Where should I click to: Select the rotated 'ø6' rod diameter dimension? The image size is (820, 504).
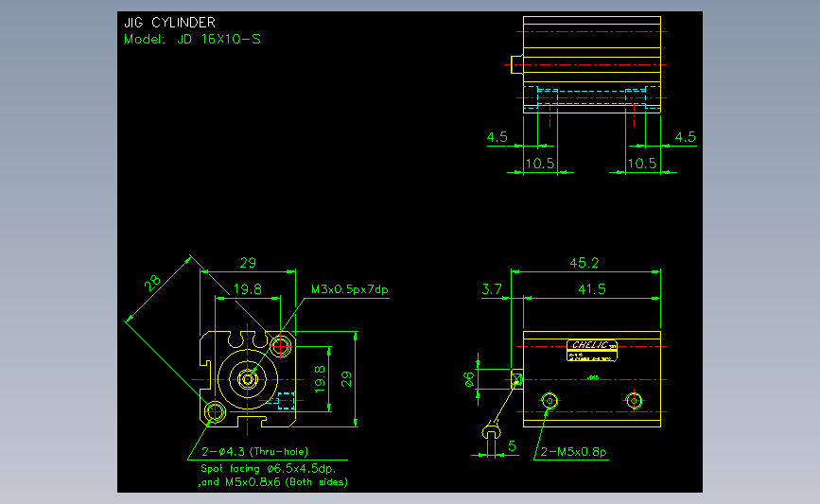[469, 379]
